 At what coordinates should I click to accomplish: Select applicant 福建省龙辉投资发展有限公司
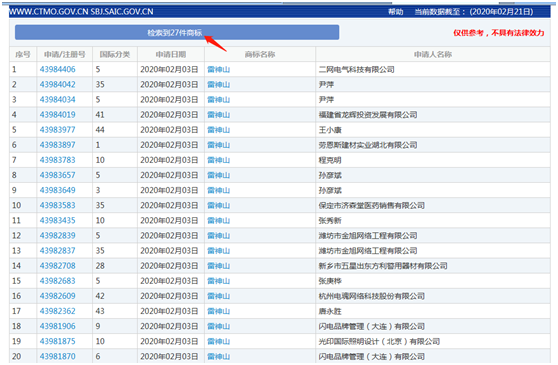click(368, 115)
